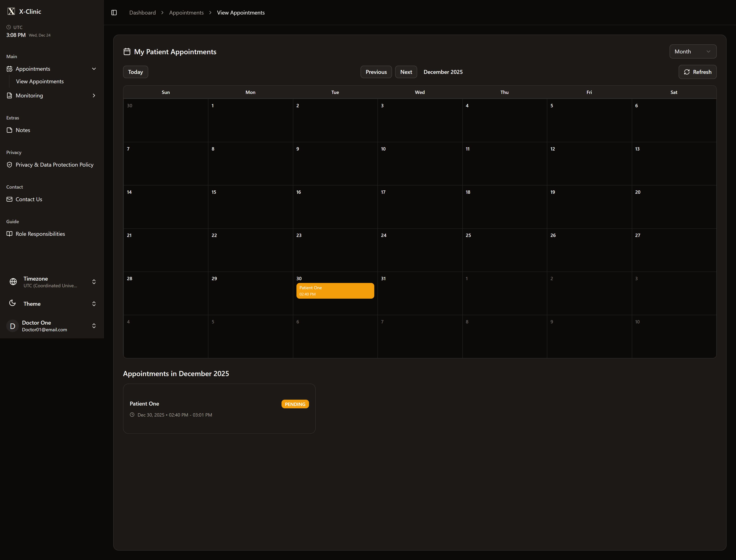Open the Theme selector chevrons
Screen dimensions: 736x560
click(94, 304)
